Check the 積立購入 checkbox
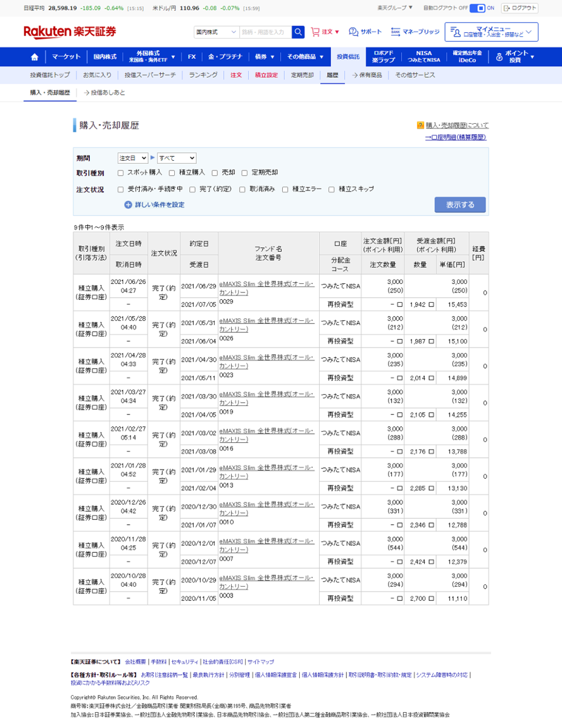Screen dimensions: 562x728 pos(172,173)
